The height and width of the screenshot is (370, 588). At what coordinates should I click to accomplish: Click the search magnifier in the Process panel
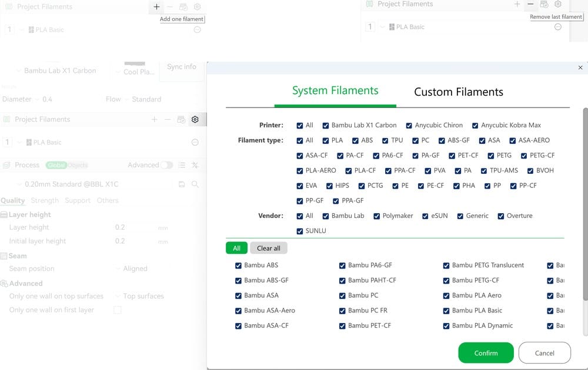click(x=195, y=184)
